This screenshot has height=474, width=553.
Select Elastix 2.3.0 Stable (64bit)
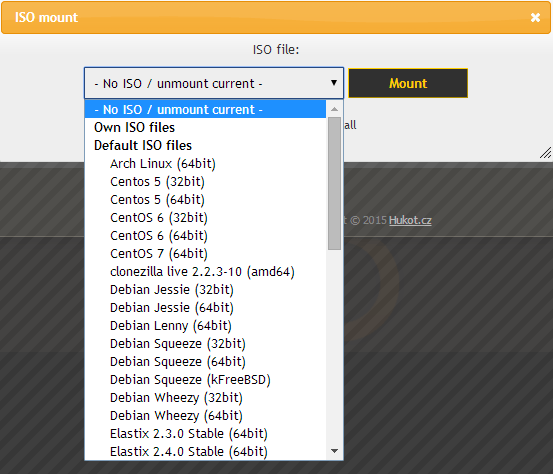pyautogui.click(x=205, y=433)
